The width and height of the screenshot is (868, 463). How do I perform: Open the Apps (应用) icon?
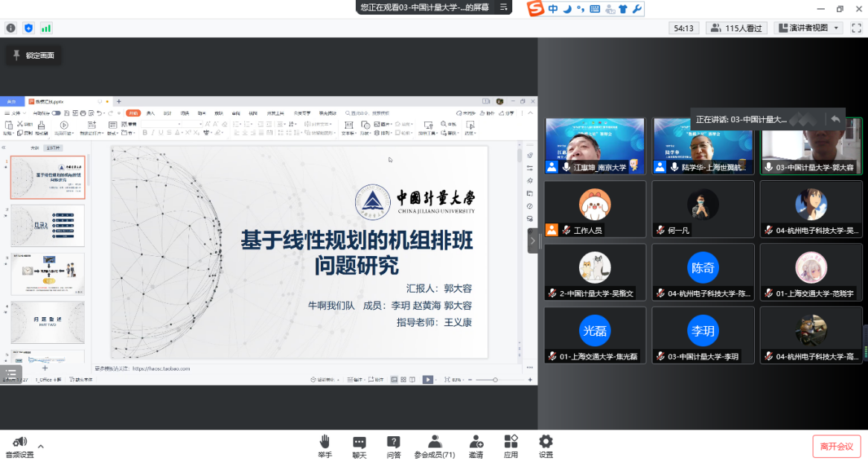click(511, 445)
